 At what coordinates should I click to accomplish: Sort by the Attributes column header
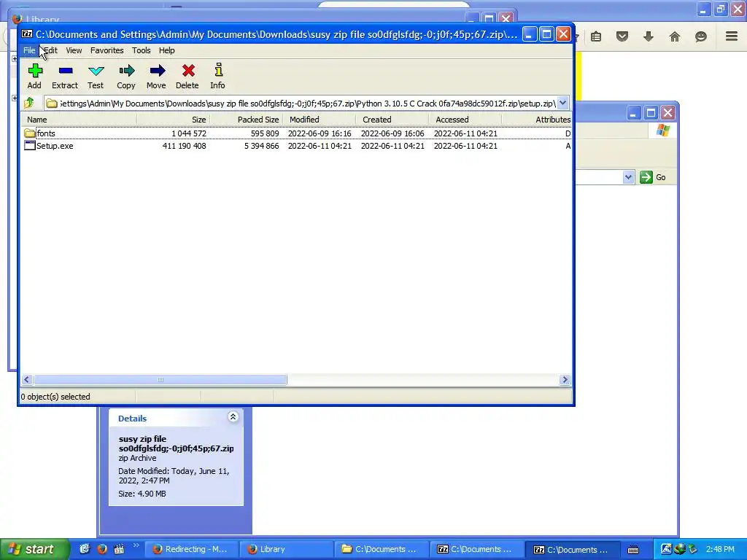(x=537, y=120)
